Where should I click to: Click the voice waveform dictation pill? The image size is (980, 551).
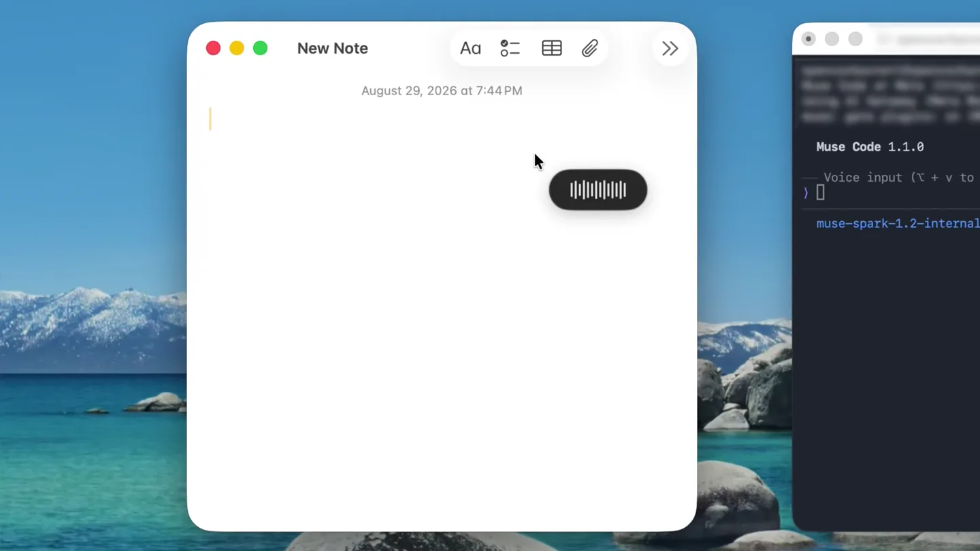pyautogui.click(x=598, y=190)
